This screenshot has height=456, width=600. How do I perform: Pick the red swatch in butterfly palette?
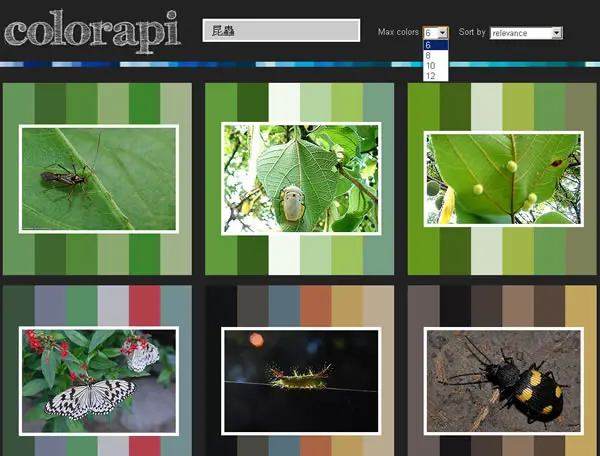click(x=145, y=306)
